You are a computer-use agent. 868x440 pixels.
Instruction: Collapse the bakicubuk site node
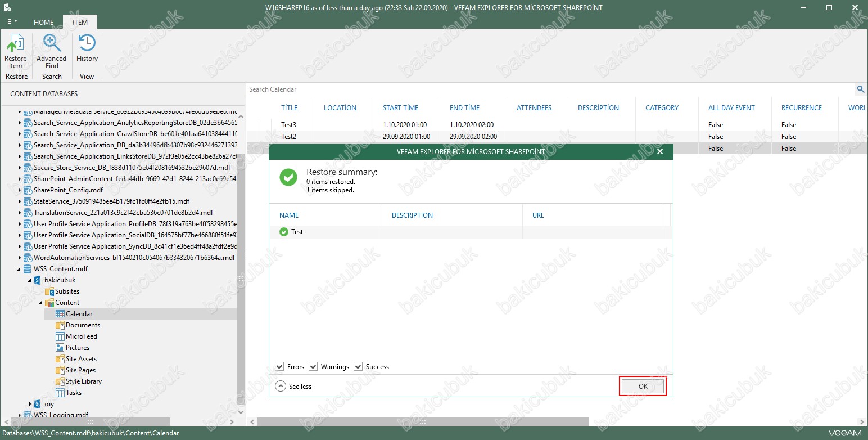click(30, 280)
